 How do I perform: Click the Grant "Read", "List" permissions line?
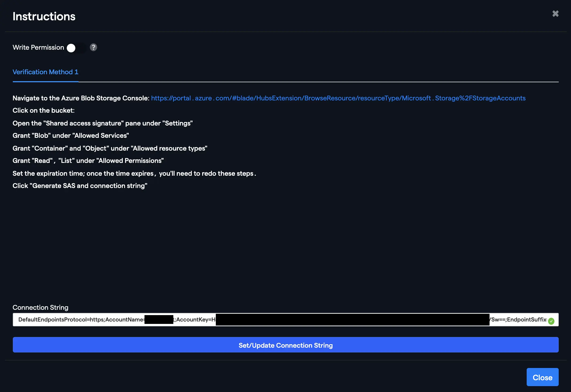(88, 161)
